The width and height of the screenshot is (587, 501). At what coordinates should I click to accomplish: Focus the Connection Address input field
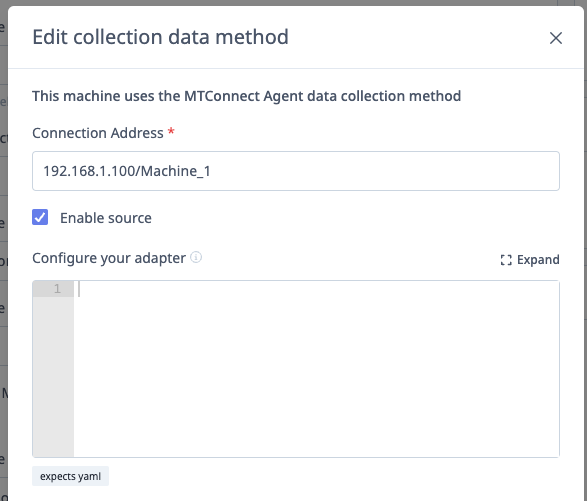tap(296, 171)
